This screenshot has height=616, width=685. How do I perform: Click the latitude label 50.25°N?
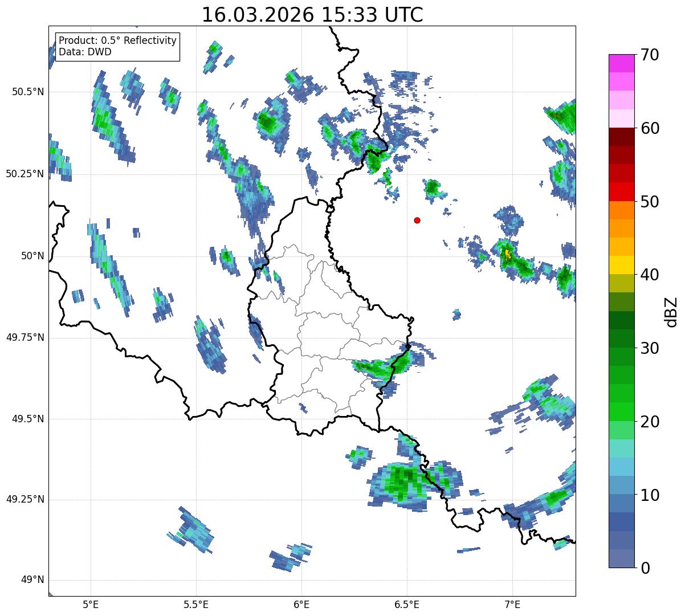pyautogui.click(x=25, y=174)
